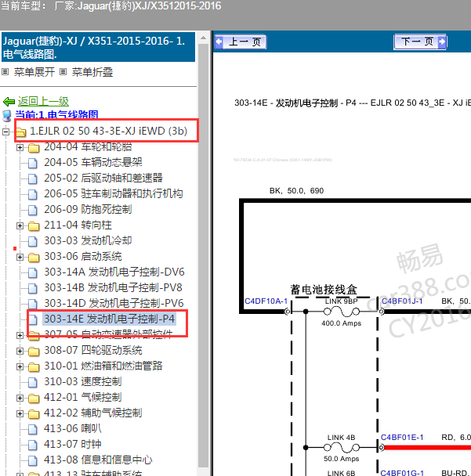Click the 50.0 Amps value

342,459
